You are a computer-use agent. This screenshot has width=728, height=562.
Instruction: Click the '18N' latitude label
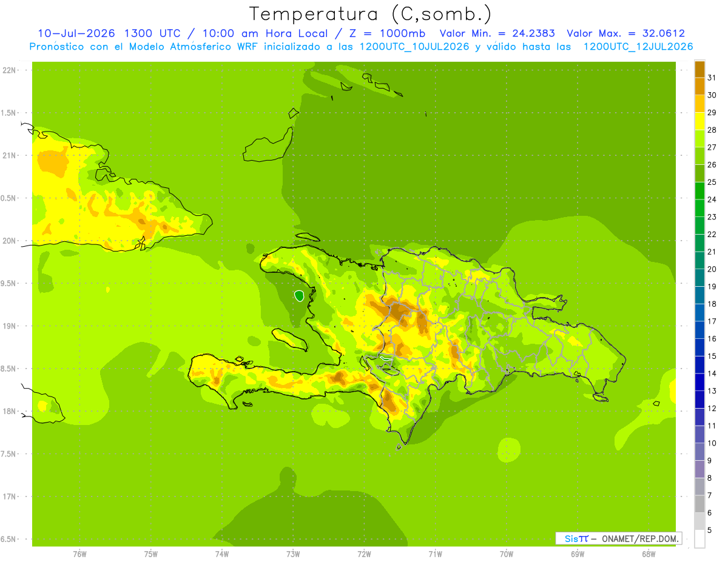[x=8, y=411]
